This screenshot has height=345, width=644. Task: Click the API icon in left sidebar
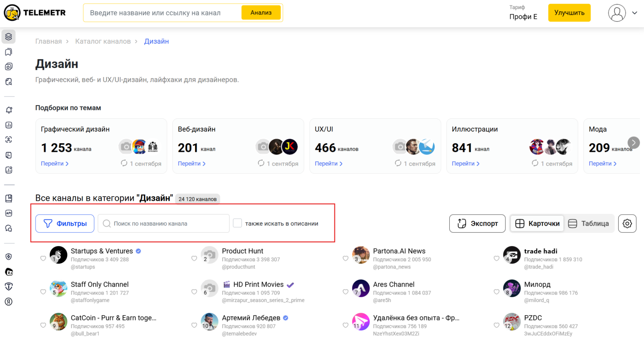9,213
